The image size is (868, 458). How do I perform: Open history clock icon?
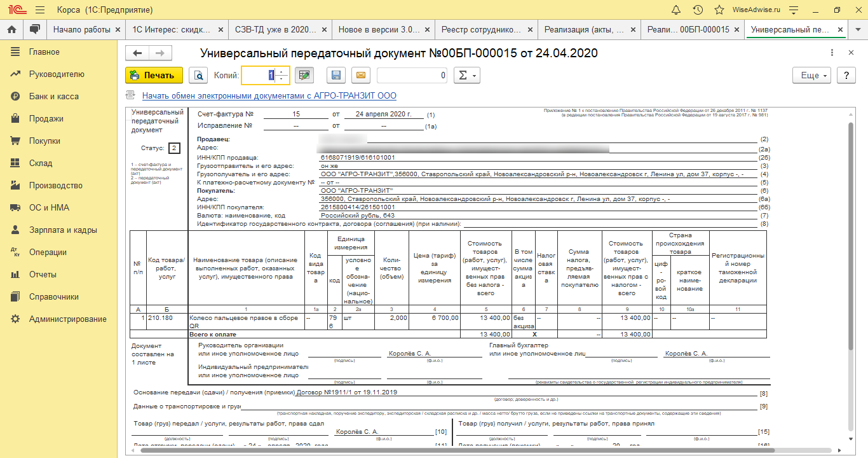coord(698,10)
